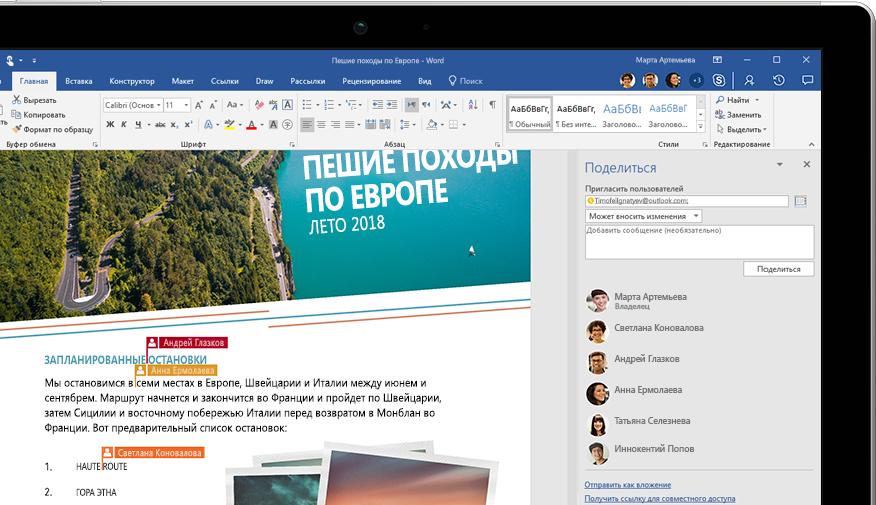Open the Макет tab
Viewport: 876px width, 505px height.
click(183, 81)
